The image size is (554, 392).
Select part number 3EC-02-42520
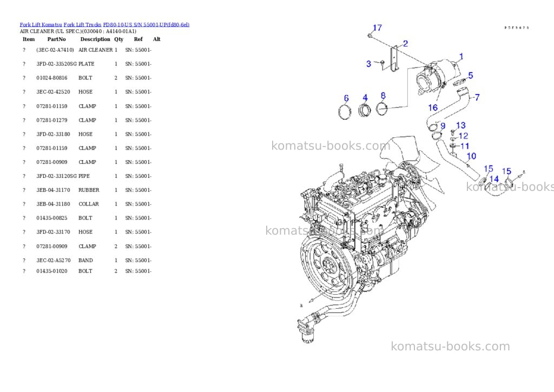click(53, 92)
